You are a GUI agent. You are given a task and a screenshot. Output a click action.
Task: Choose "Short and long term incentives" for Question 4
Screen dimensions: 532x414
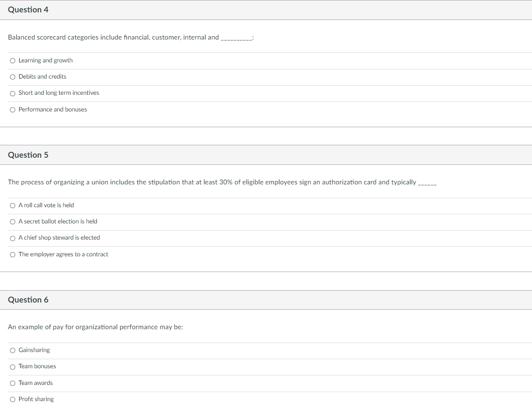12,93
